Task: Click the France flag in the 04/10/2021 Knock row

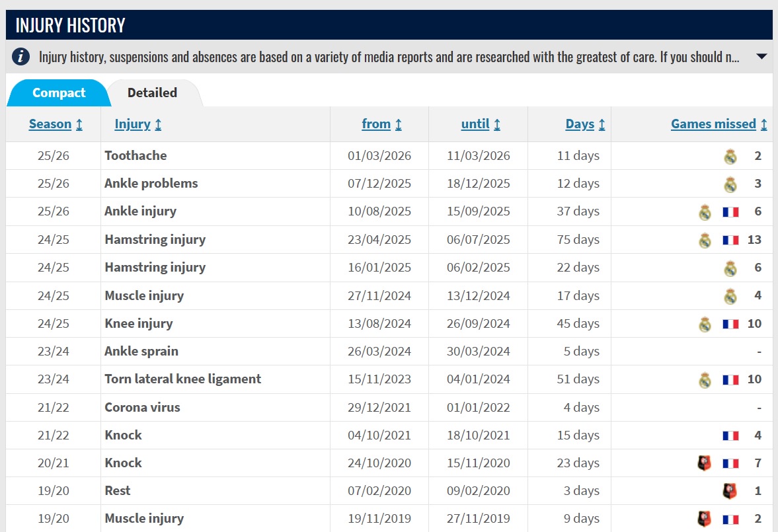Action: (x=730, y=436)
